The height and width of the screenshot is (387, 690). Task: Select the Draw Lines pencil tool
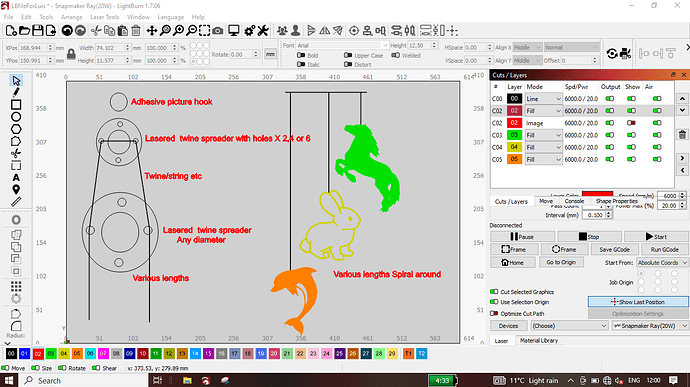(16, 92)
